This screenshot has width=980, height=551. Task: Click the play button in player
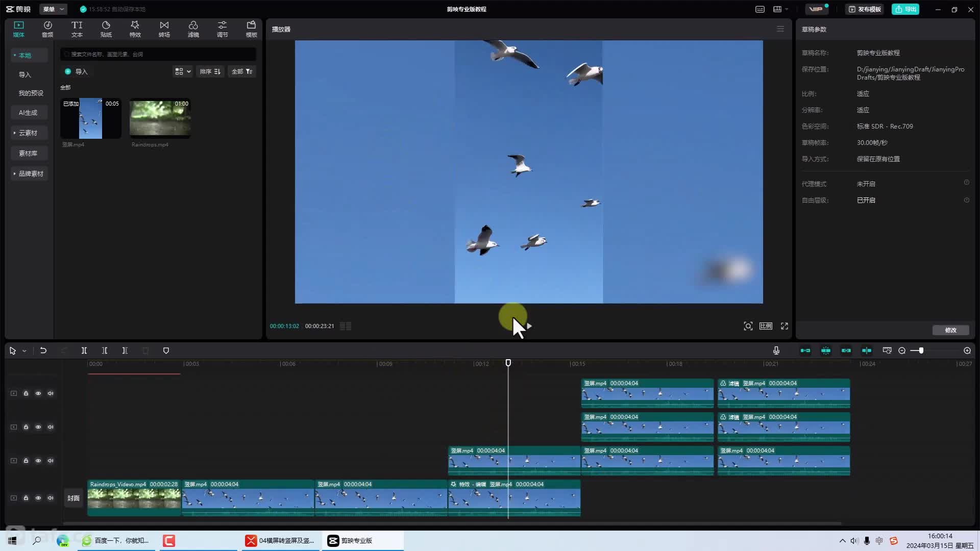(529, 326)
